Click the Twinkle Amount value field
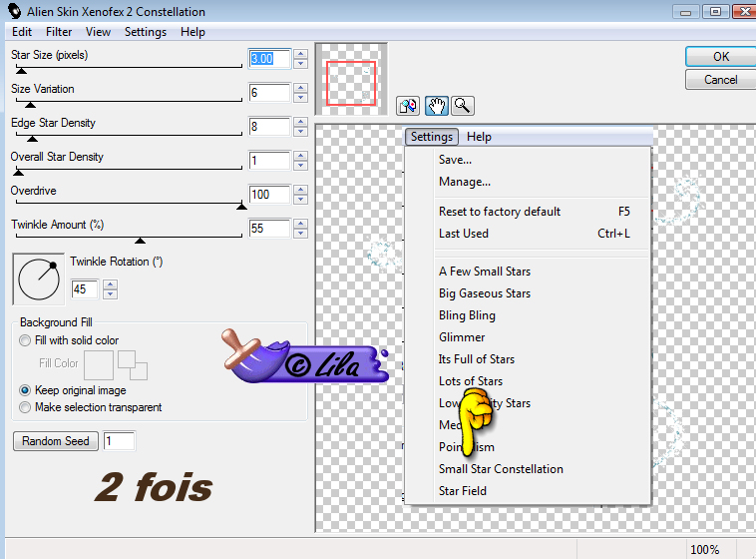 [x=269, y=229]
